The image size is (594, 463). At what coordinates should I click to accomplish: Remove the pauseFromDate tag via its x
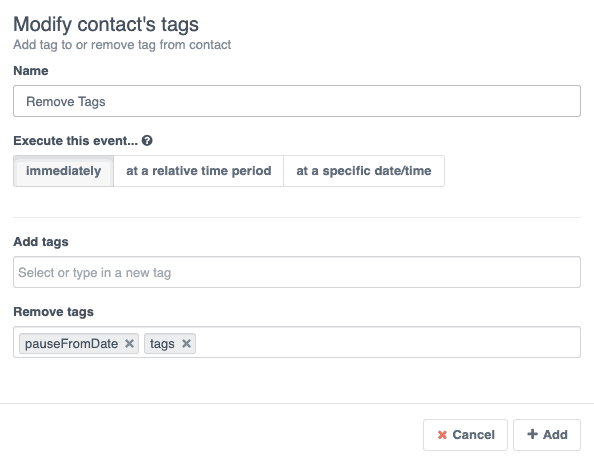[129, 343]
